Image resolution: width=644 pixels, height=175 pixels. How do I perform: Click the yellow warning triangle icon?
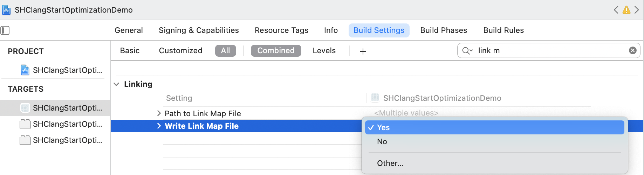point(626,10)
